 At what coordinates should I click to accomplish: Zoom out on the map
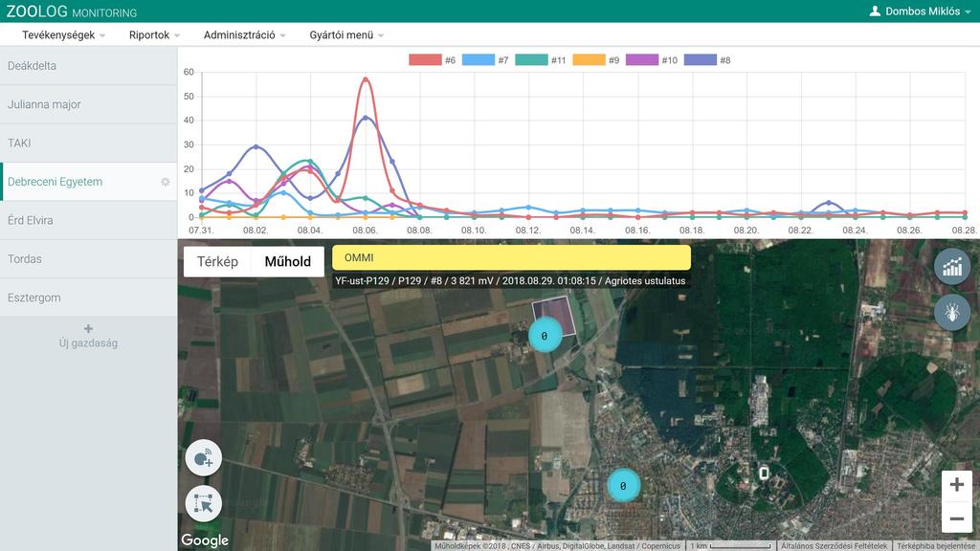click(957, 518)
